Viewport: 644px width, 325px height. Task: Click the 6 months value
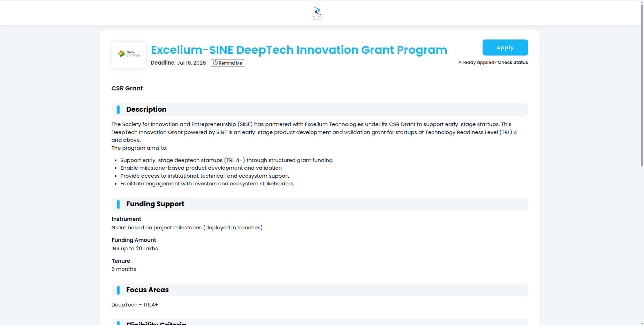pyautogui.click(x=124, y=269)
